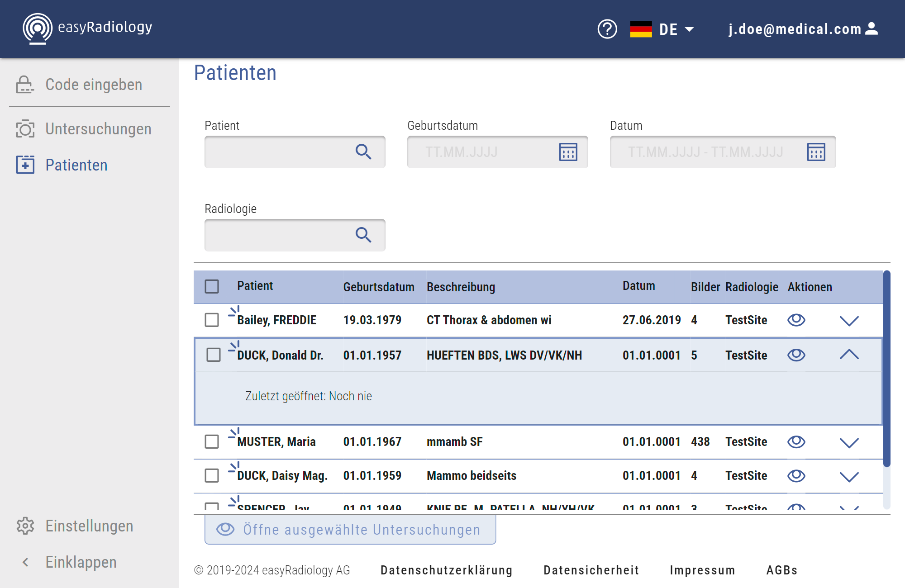
Task: Click the Bailey, FREDDIE patient name
Action: tap(276, 320)
